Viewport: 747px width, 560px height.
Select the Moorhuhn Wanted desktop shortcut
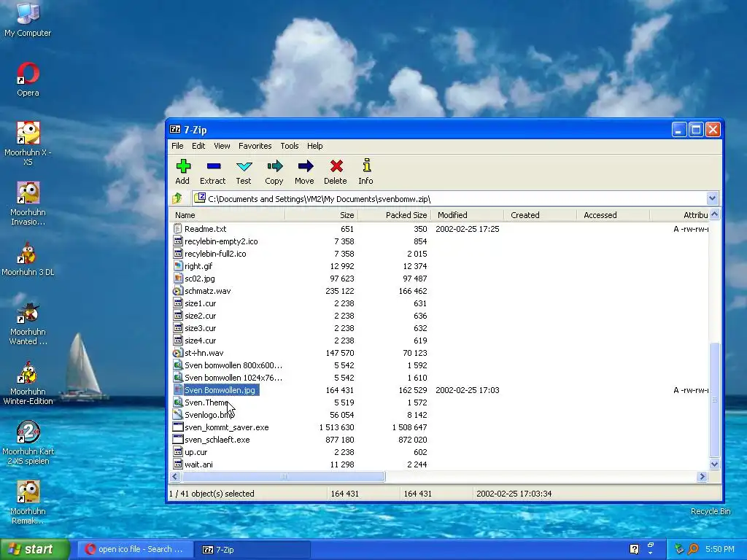28,323
